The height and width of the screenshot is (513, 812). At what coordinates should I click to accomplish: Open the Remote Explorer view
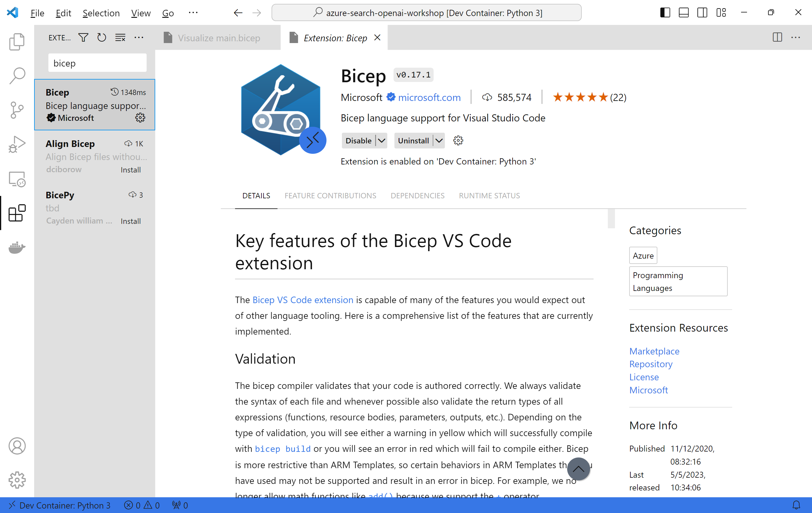point(17,179)
